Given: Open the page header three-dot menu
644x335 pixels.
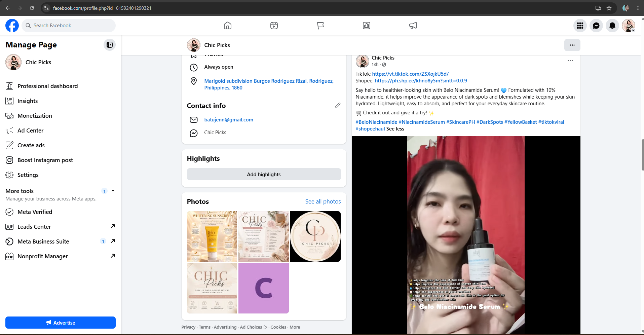Looking at the screenshot, I should coord(572,45).
